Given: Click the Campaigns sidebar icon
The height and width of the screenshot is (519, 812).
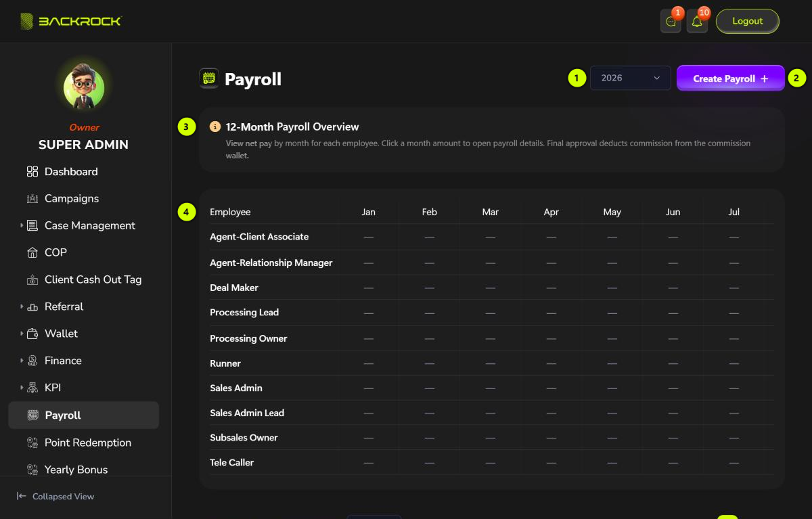Looking at the screenshot, I should click(32, 199).
